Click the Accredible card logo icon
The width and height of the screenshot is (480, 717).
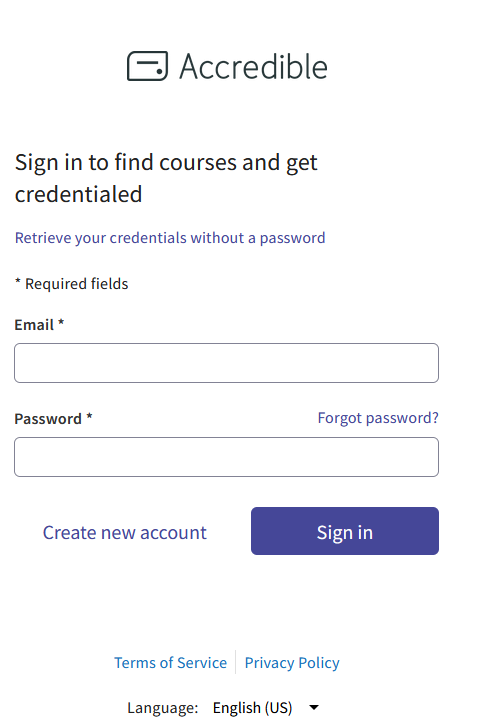pyautogui.click(x=147, y=66)
